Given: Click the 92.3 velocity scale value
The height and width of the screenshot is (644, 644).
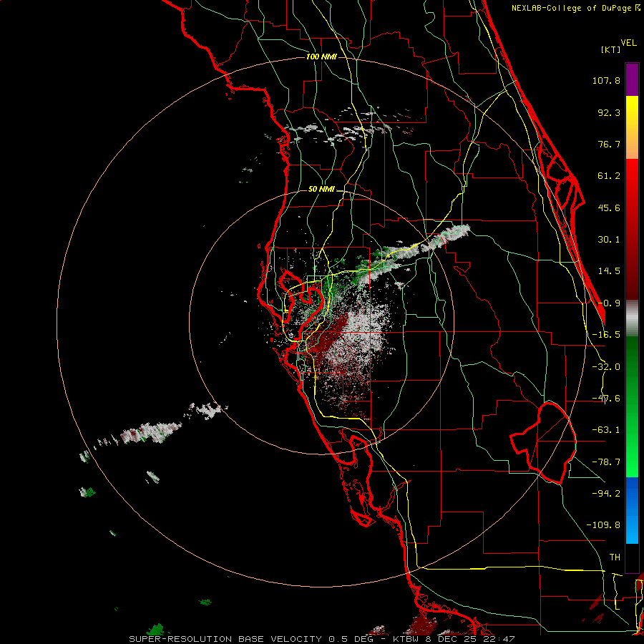Looking at the screenshot, I should click(609, 112).
